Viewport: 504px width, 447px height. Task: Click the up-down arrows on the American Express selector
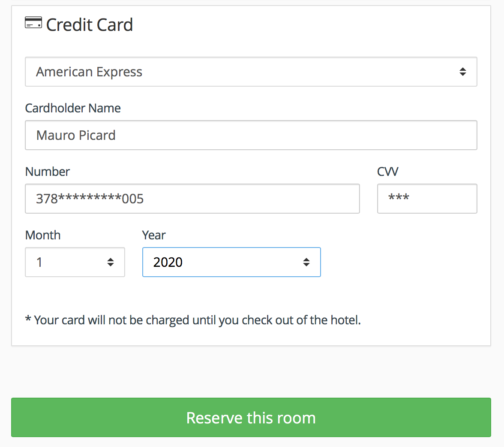(462, 72)
